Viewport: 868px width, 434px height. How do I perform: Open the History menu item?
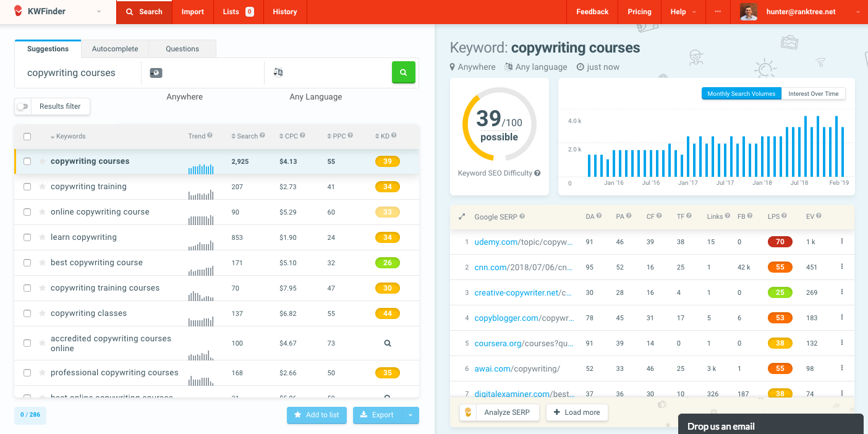pyautogui.click(x=285, y=12)
